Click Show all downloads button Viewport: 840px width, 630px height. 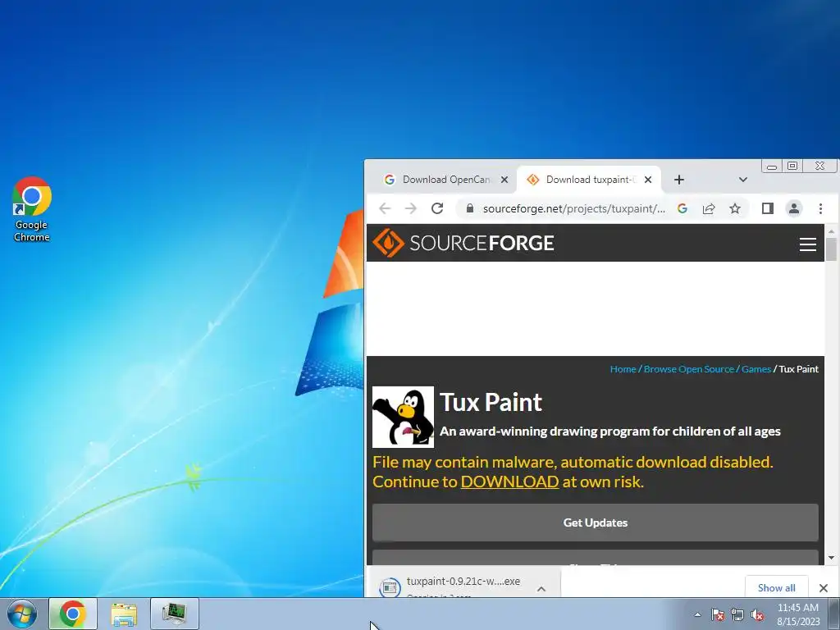pos(776,587)
